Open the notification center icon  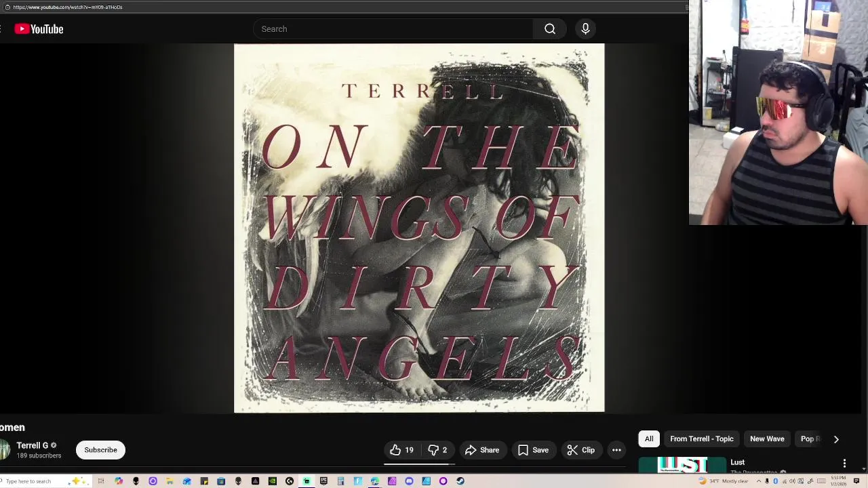click(x=856, y=481)
